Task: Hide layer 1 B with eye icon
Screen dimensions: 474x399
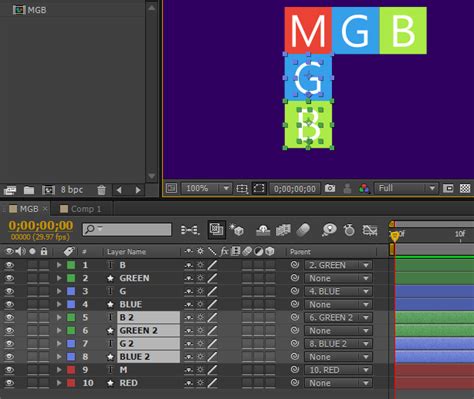Action: click(x=9, y=265)
